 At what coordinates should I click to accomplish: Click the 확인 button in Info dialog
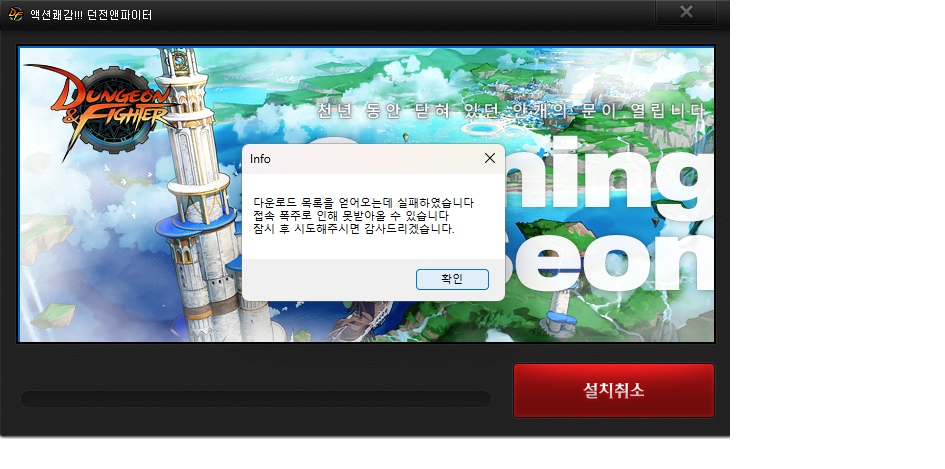[452, 279]
